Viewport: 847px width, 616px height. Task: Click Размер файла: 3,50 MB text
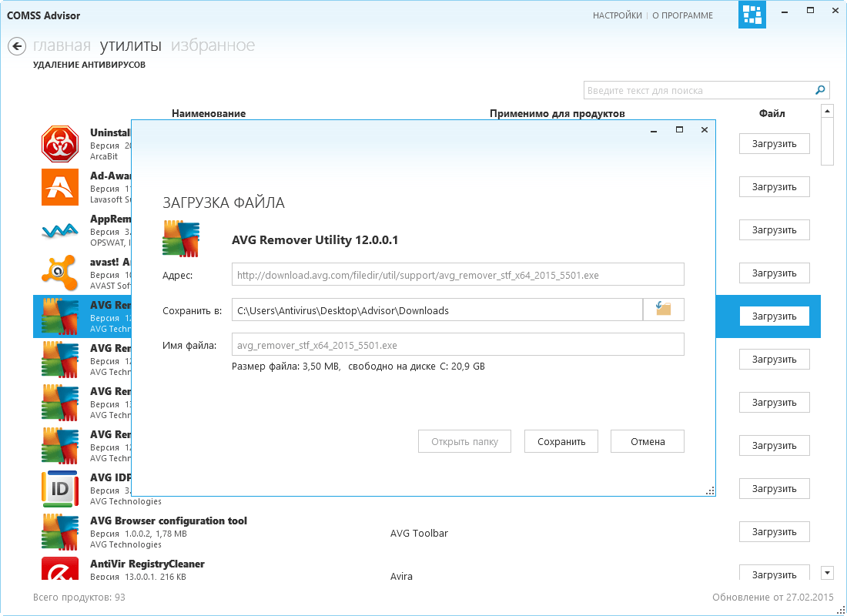tap(286, 367)
